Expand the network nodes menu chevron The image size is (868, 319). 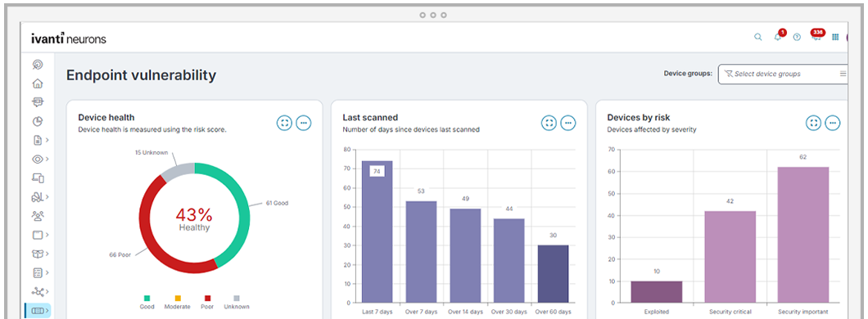(x=47, y=291)
